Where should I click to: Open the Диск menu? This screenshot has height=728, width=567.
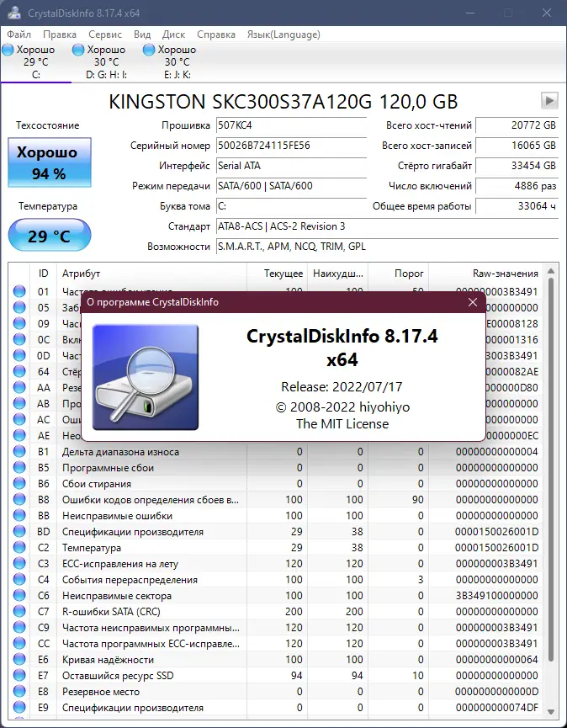pos(173,35)
